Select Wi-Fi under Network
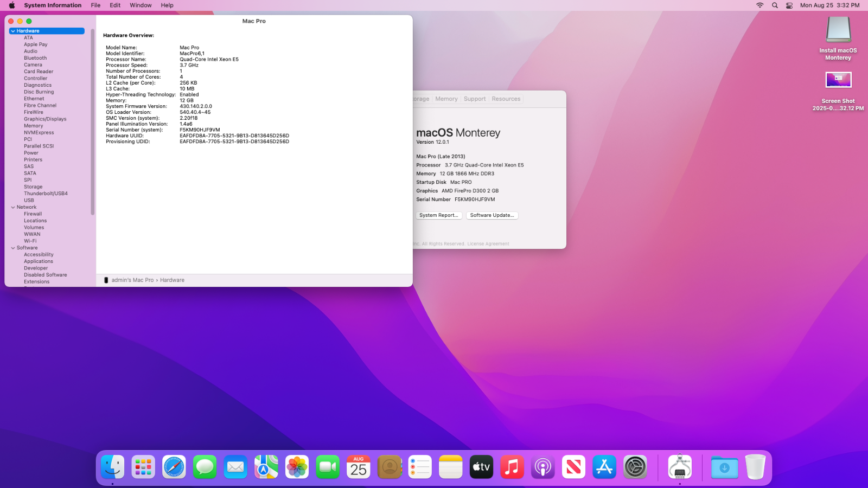868x488 pixels. [30, 241]
